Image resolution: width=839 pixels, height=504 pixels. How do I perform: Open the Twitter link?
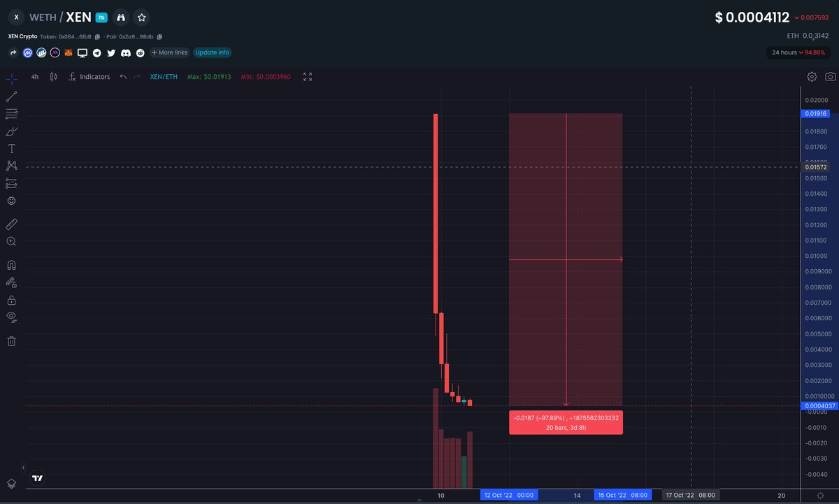[x=111, y=52]
